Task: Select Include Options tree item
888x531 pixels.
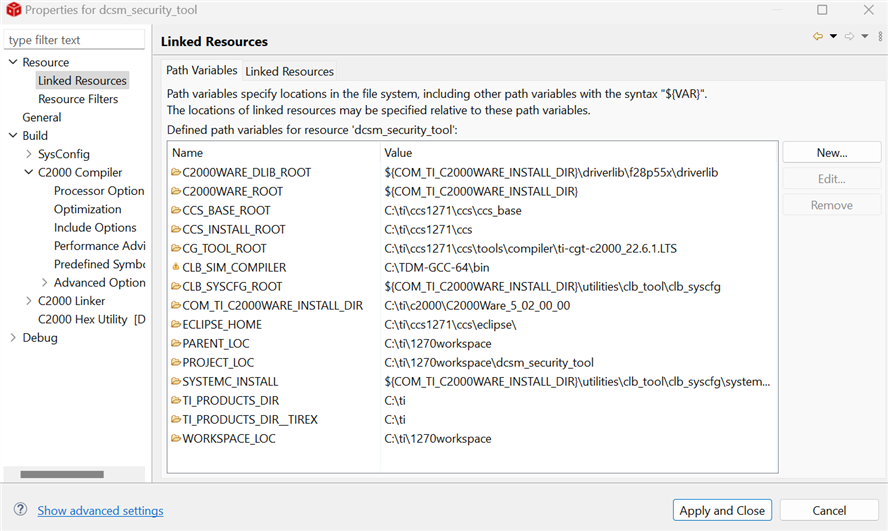Action: pyautogui.click(x=95, y=227)
